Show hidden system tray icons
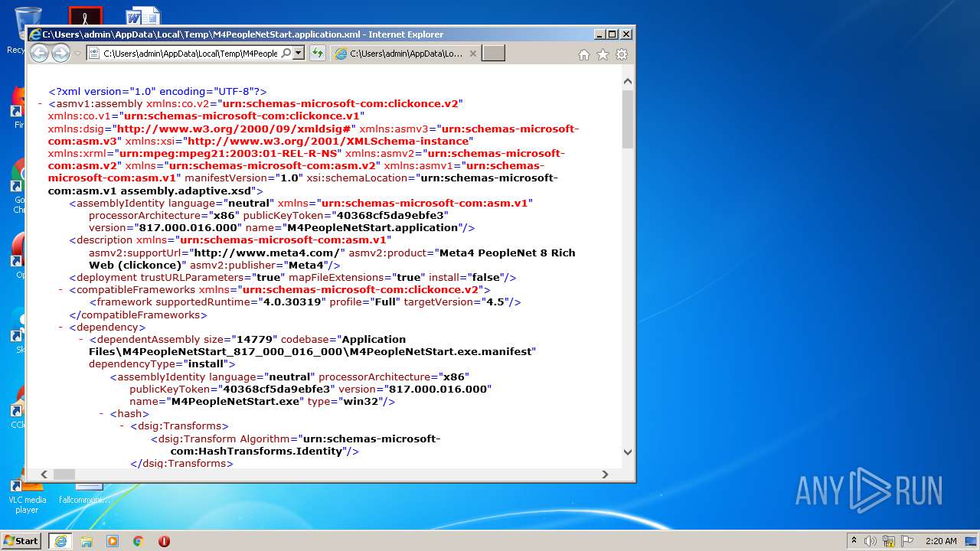980x551 pixels. pos(854,540)
